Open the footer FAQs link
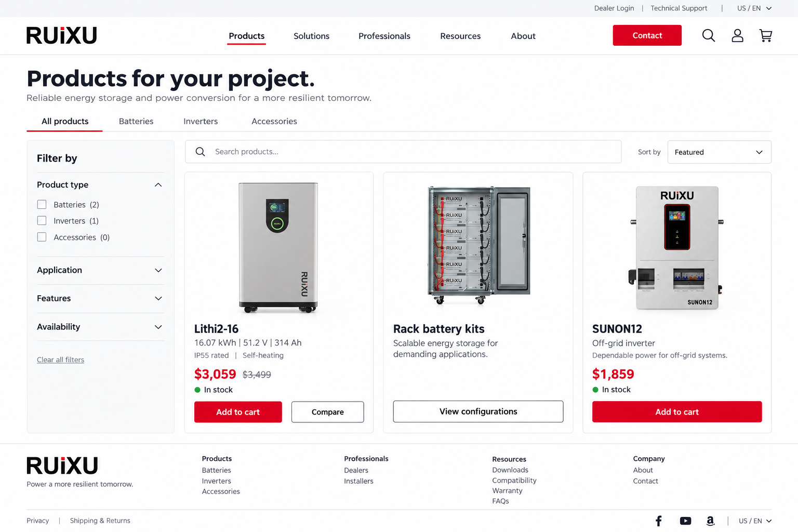Screen dimensions: 798x532 pyautogui.click(x=500, y=501)
